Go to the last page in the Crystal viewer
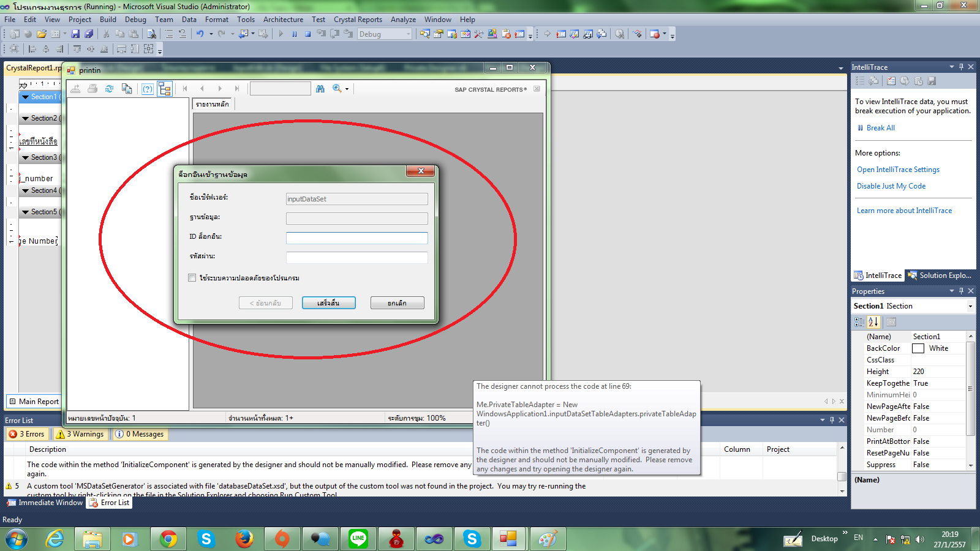Viewport: 980px width, 551px height. (237, 89)
